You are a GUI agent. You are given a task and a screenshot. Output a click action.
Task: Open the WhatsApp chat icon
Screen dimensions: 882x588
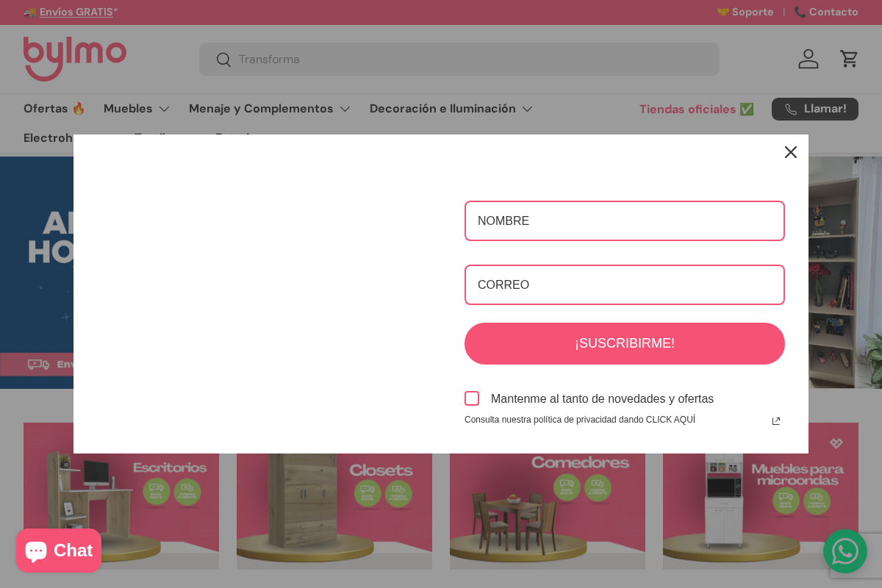pos(845,551)
